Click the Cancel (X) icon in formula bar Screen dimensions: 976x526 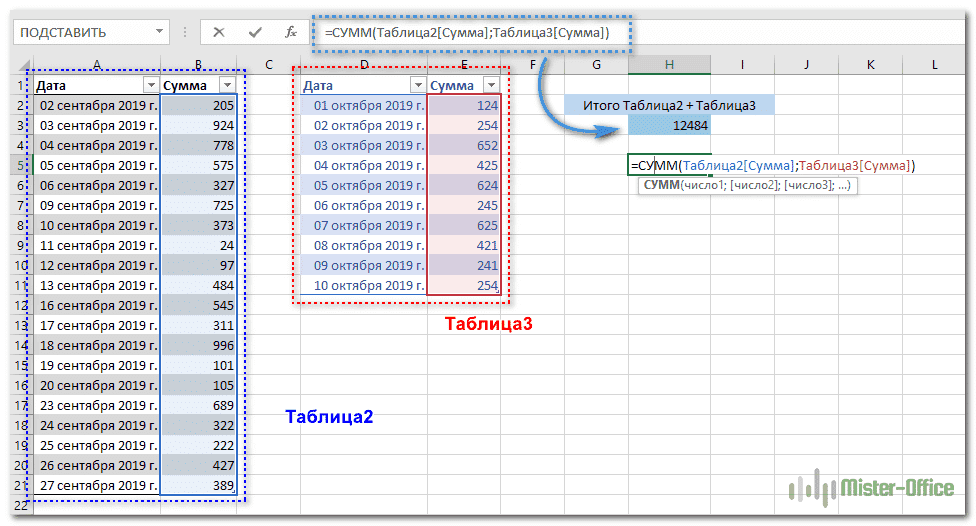pos(219,32)
